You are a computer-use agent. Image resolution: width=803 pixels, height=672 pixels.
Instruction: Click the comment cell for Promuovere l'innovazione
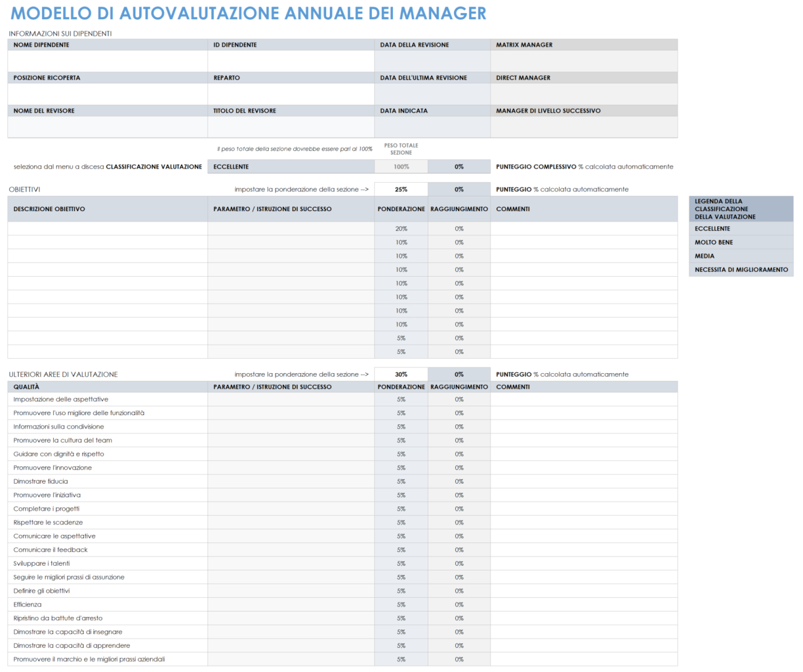pos(584,467)
